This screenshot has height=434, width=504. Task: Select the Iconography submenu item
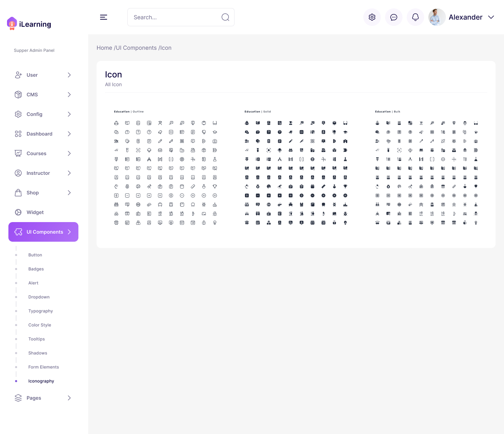point(41,381)
